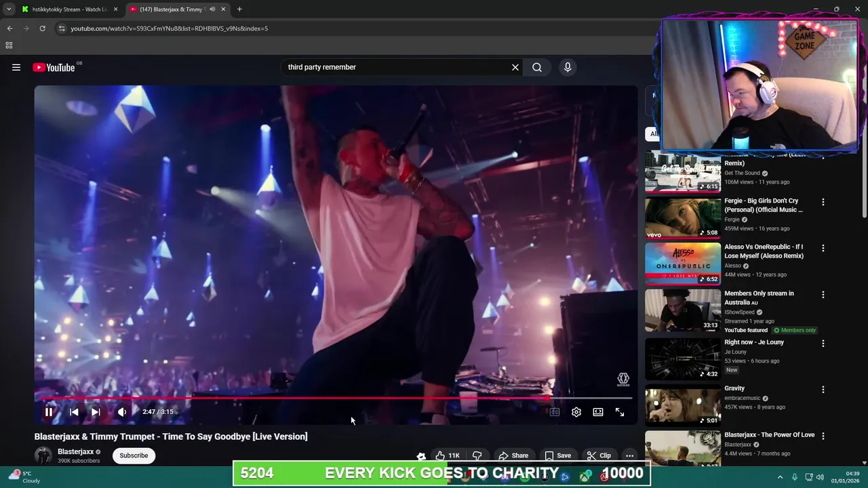Reload the current page

click(42, 28)
